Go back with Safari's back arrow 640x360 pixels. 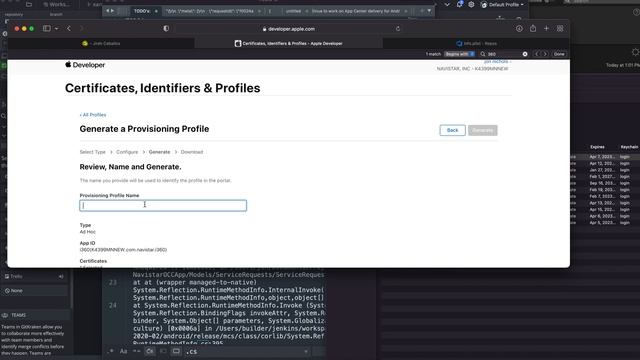coord(69,29)
